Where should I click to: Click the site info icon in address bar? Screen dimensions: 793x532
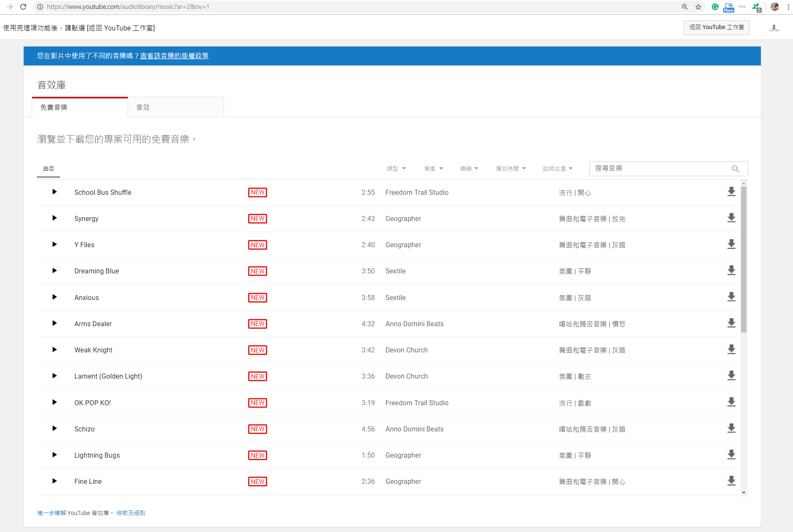pyautogui.click(x=40, y=7)
